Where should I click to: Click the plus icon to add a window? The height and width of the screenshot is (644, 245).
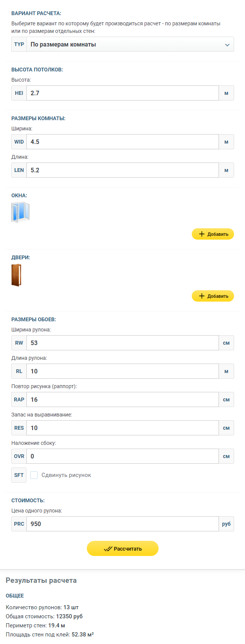(x=202, y=234)
